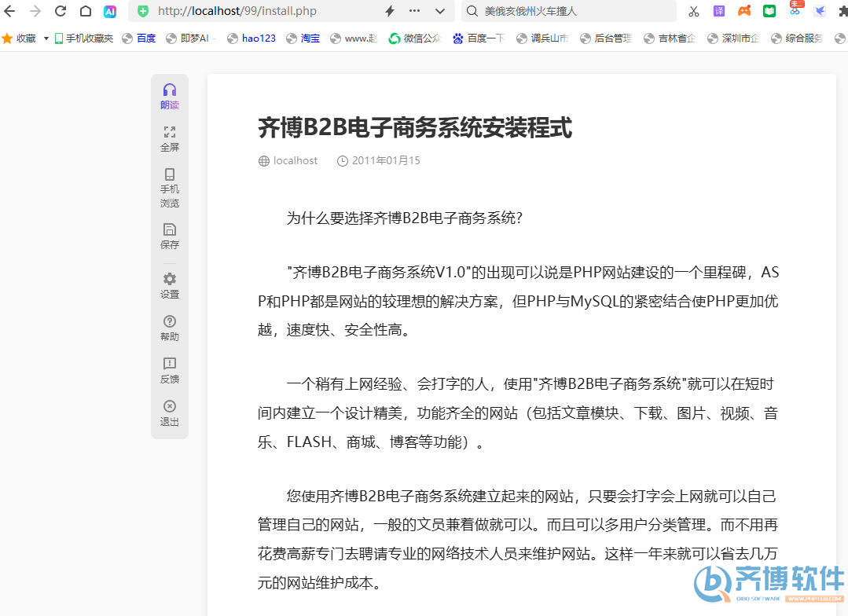This screenshot has height=616, width=848.
Task: Click the line 为什么要选择齐博B2B电子商务系统?
Action: click(405, 218)
